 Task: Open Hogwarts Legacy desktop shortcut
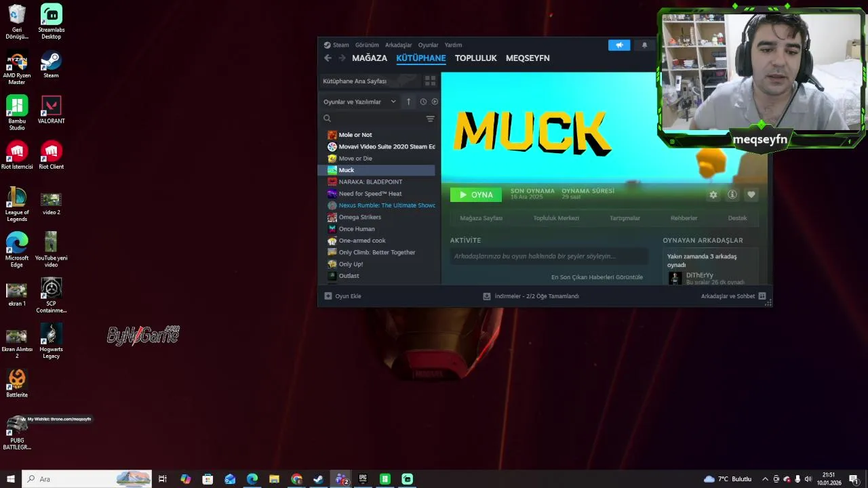[51, 341]
